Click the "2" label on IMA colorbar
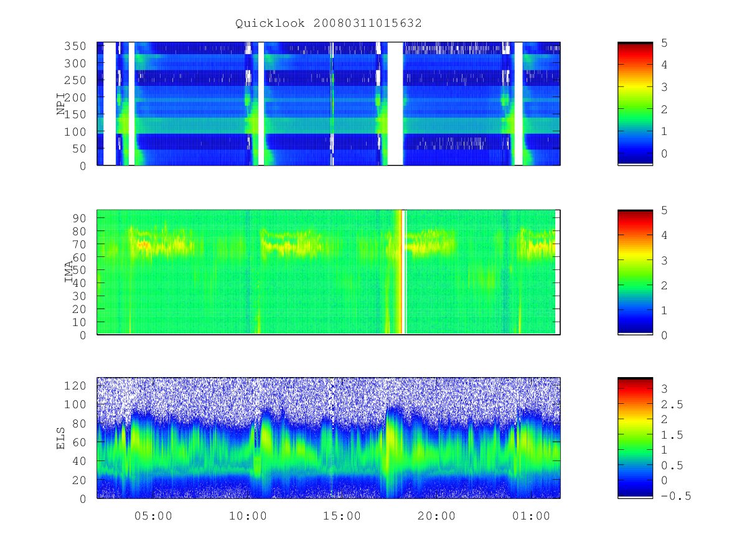This screenshot has width=747, height=560. [x=664, y=285]
